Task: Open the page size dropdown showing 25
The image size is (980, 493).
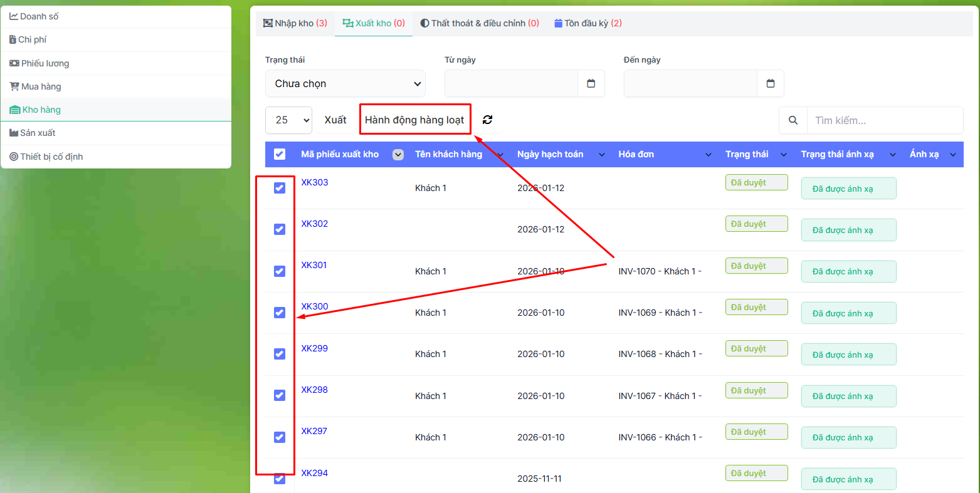Action: [288, 120]
